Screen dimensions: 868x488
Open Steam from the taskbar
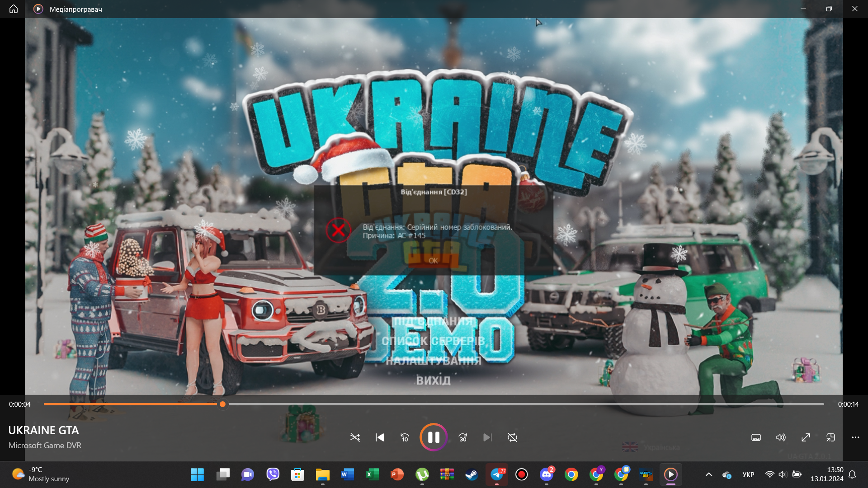(472, 474)
